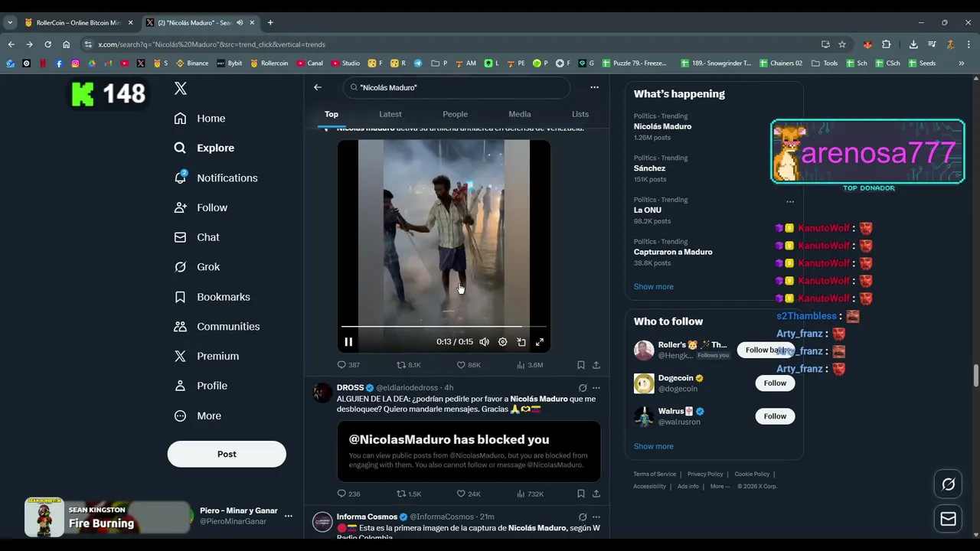Viewport: 980px width, 551px height.
Task: Share the video post
Action: point(596,365)
